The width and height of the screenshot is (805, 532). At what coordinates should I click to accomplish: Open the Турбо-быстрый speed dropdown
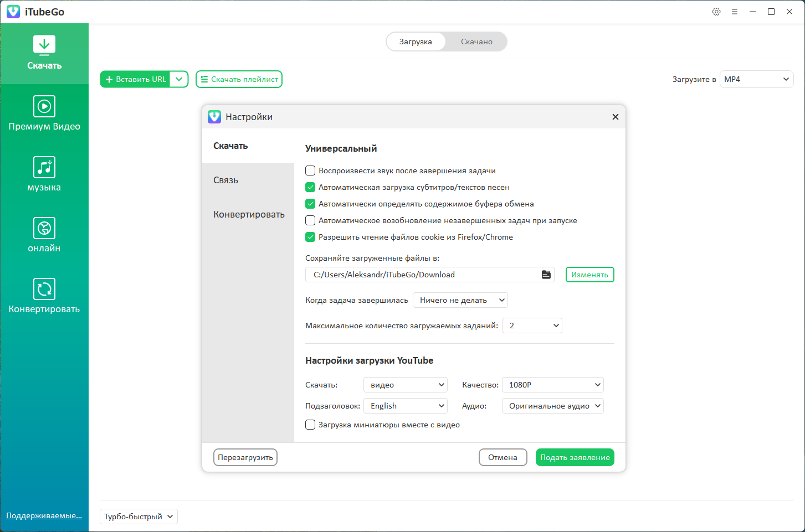(139, 516)
